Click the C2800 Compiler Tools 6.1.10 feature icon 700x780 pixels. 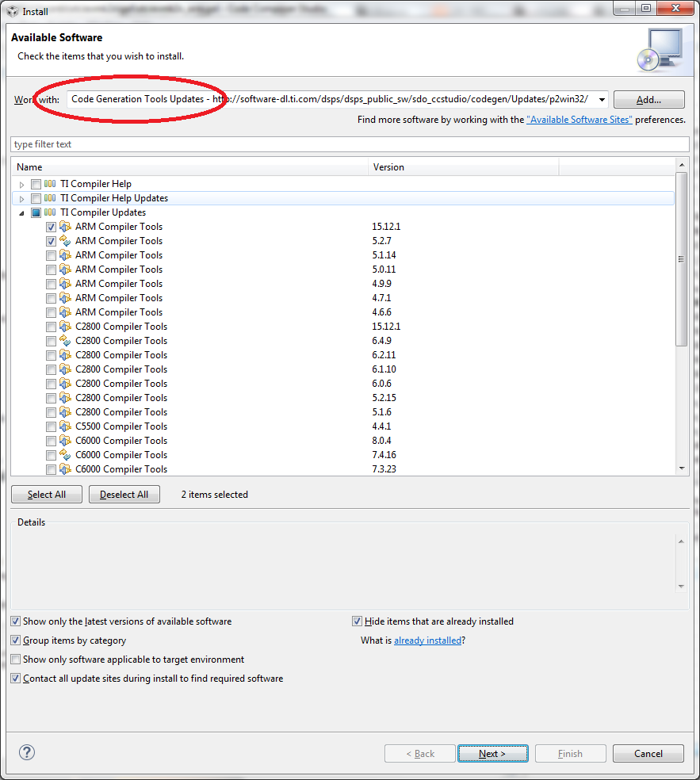[x=65, y=369]
